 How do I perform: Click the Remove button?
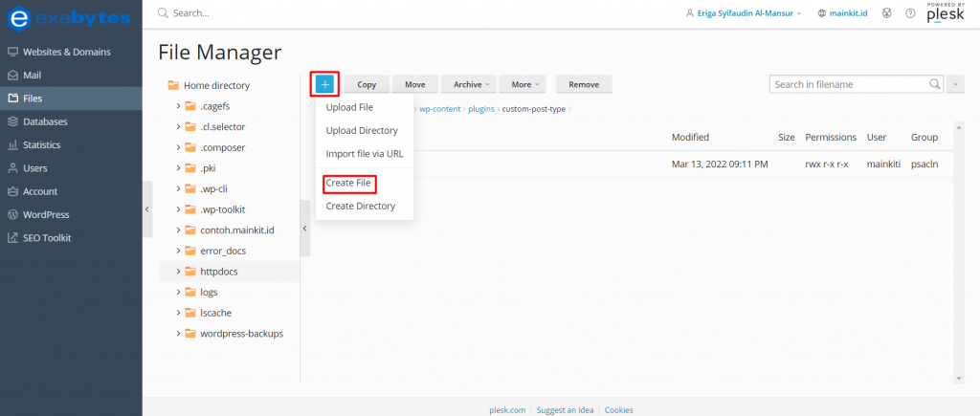click(x=584, y=84)
